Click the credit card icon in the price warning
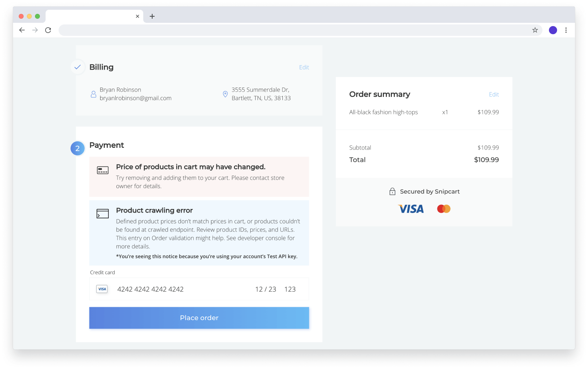The height and width of the screenshot is (369, 588). [103, 170]
